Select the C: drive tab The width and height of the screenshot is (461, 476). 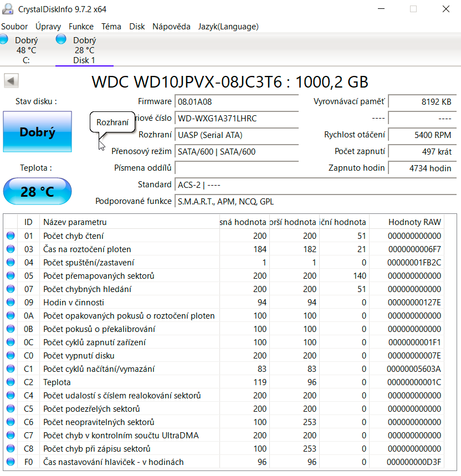[x=26, y=50]
